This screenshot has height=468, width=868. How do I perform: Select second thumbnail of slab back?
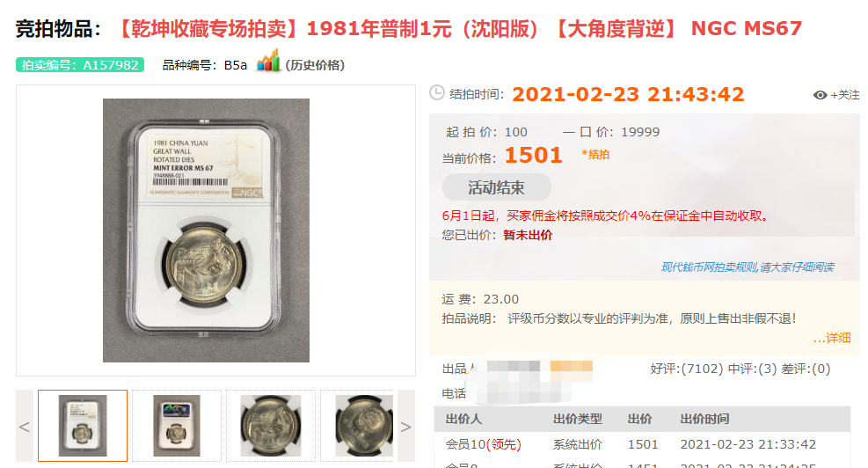(x=177, y=426)
